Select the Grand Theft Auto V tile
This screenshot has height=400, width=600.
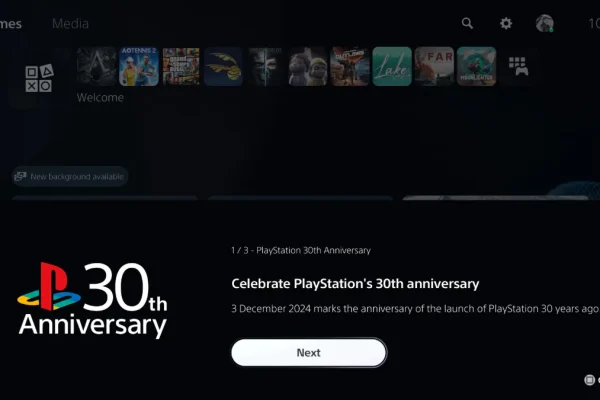tap(181, 66)
